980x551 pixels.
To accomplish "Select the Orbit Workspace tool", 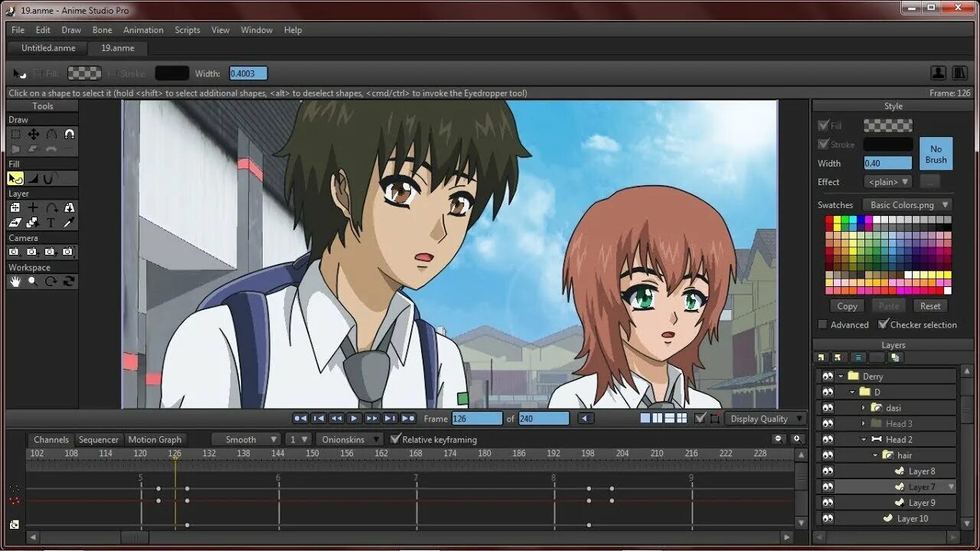I will coord(69,282).
